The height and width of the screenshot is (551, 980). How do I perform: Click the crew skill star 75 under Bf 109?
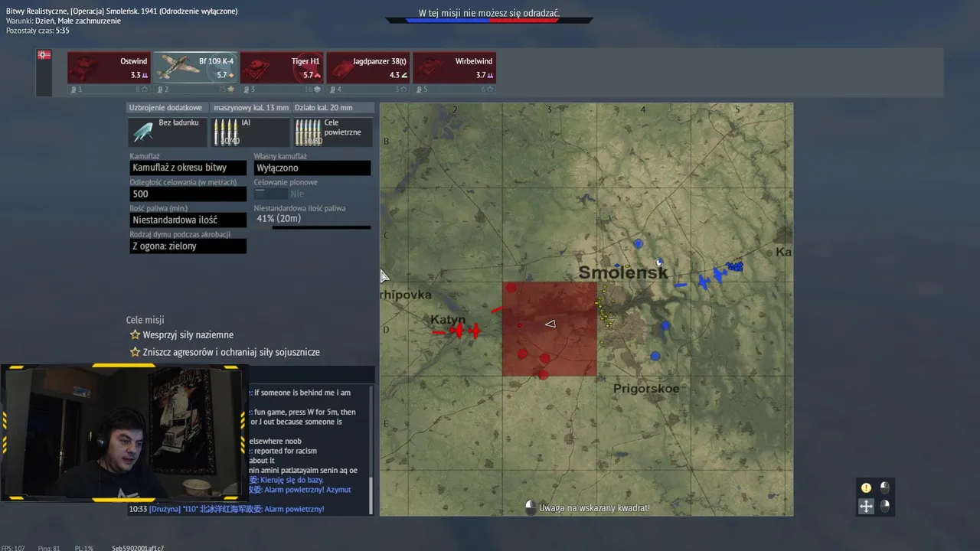point(226,90)
